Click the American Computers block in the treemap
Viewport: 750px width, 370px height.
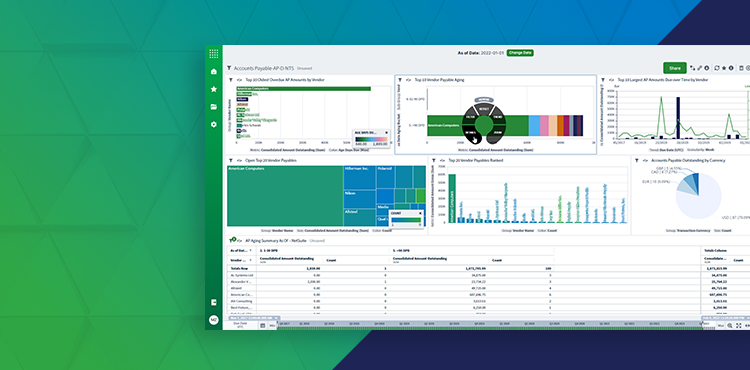click(x=285, y=196)
